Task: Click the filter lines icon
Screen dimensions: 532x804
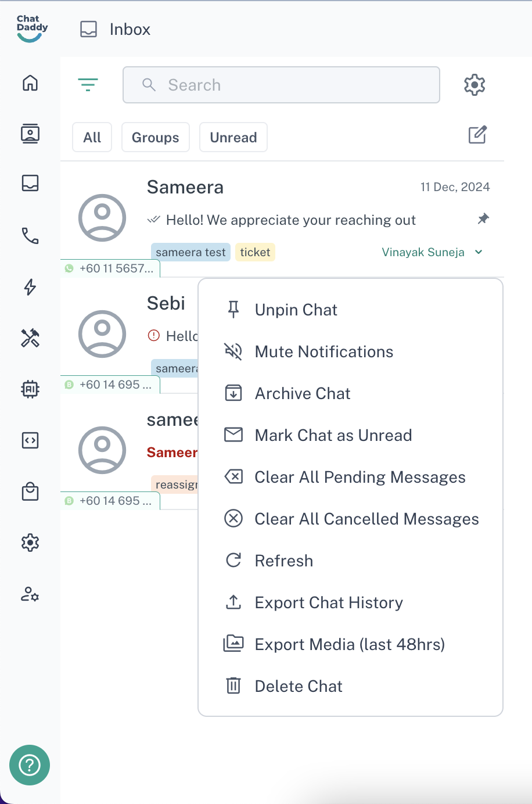Action: click(x=88, y=85)
